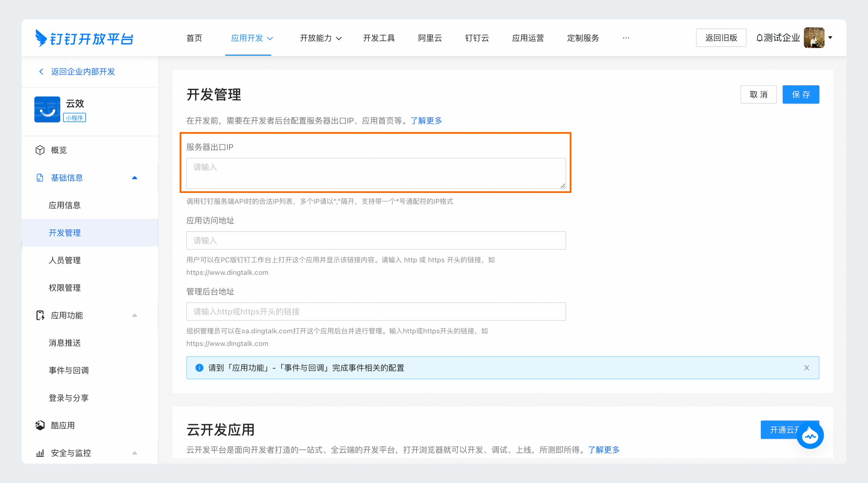868x483 pixels.
Task: Click the 安全与监控 section label
Action: 71,453
